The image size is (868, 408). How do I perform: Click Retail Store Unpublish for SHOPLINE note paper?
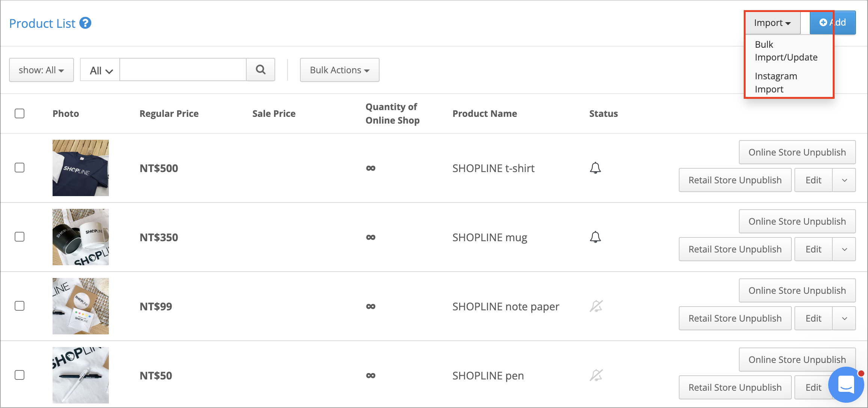click(735, 318)
